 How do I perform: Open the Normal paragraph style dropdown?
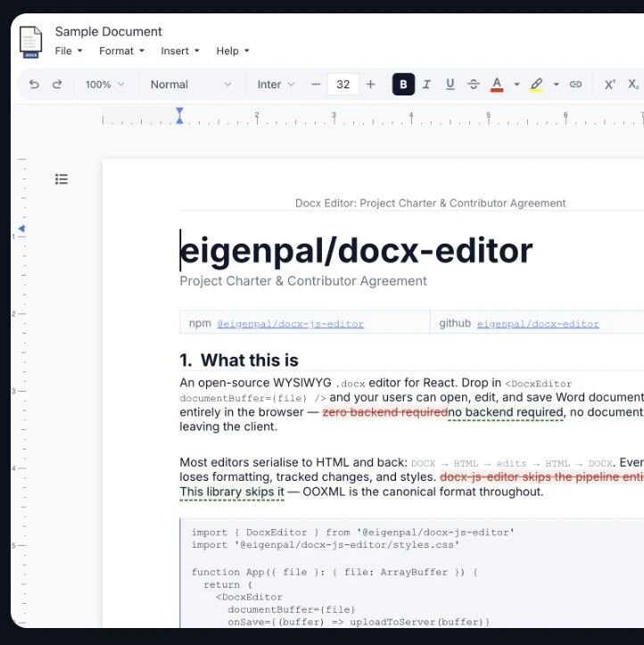pyautogui.click(x=191, y=85)
